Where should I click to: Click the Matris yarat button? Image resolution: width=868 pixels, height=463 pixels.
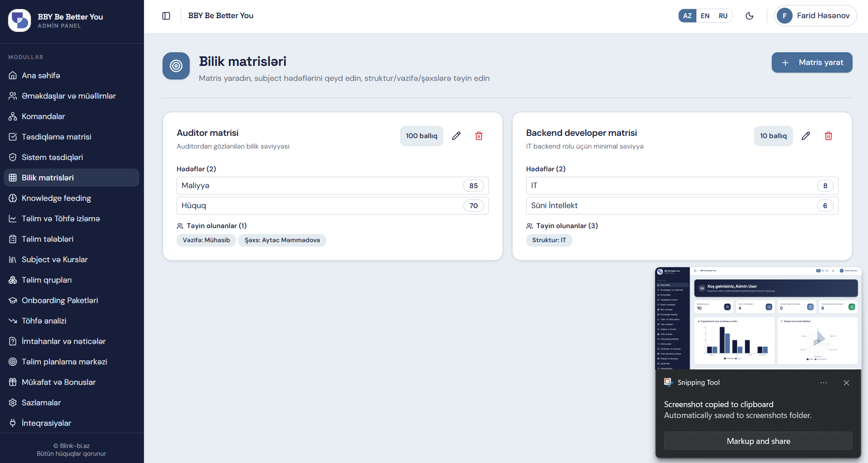click(x=812, y=63)
